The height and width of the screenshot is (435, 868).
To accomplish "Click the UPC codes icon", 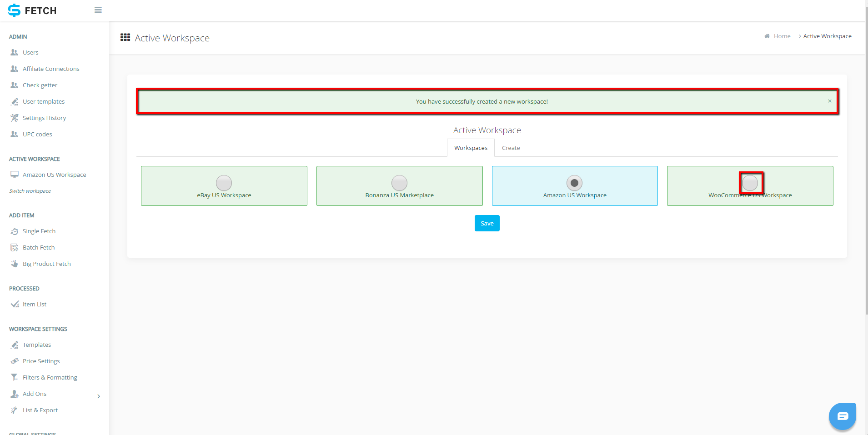I will click(15, 134).
